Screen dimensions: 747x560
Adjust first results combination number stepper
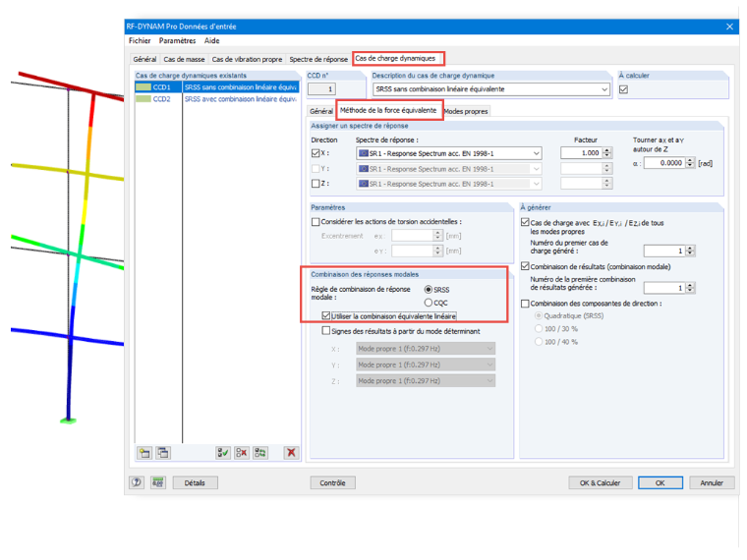coord(690,288)
